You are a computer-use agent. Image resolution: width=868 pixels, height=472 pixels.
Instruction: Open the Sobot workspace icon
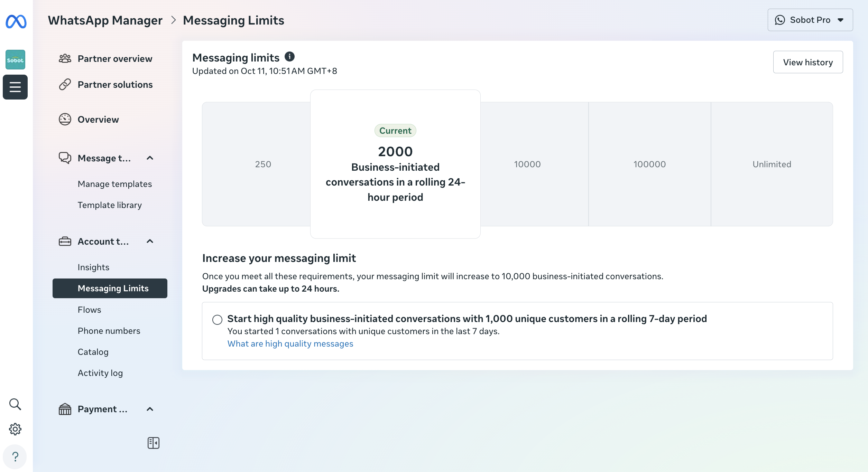[15, 59]
